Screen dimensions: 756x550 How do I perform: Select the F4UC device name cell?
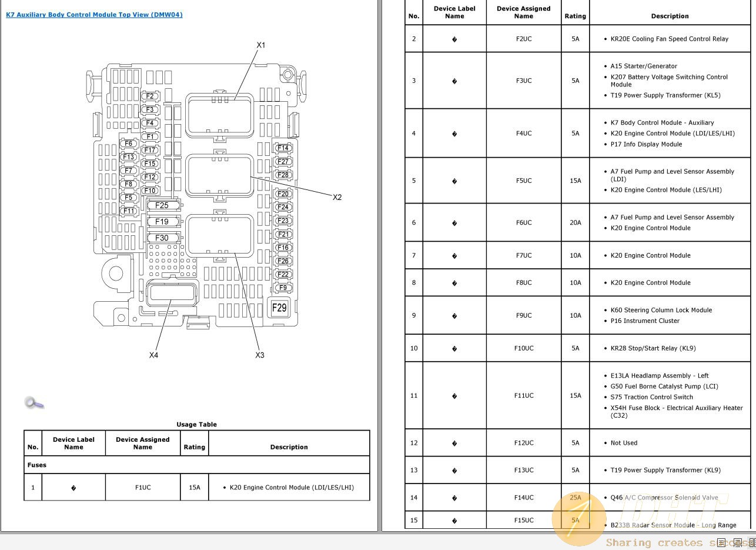524,134
